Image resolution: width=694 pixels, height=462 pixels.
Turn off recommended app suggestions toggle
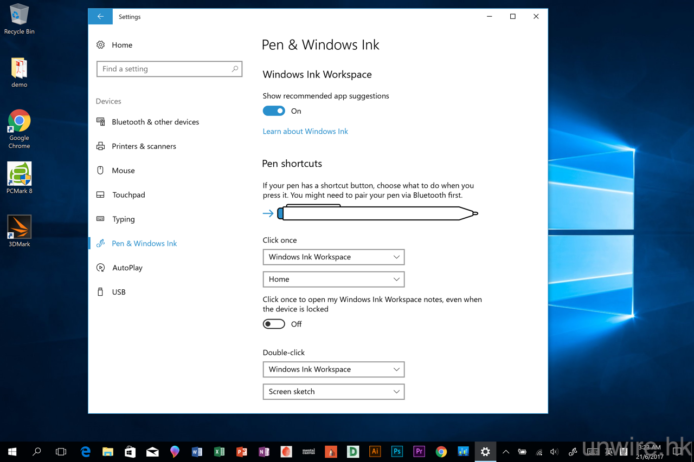click(x=273, y=111)
